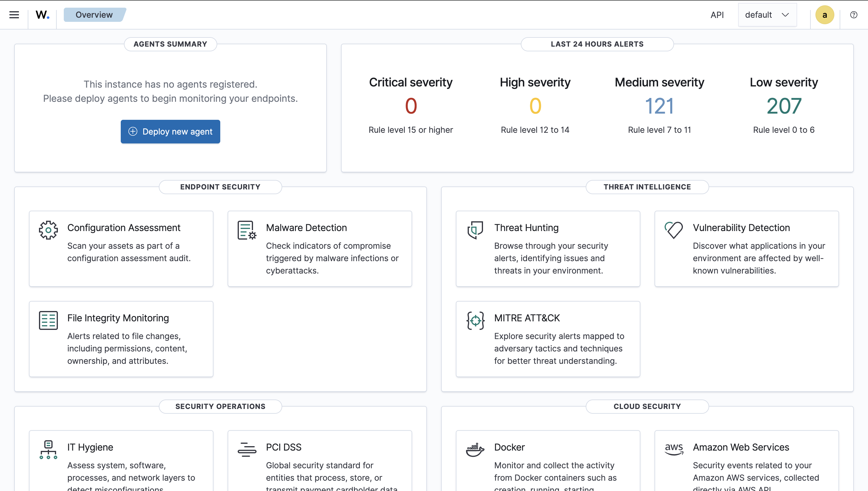Select the Overview tab
868x491 pixels.
point(94,14)
